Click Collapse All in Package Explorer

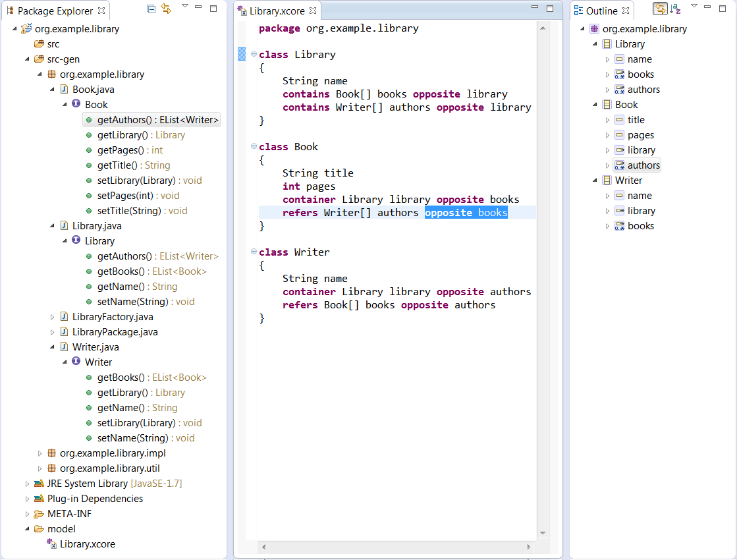pos(151,9)
